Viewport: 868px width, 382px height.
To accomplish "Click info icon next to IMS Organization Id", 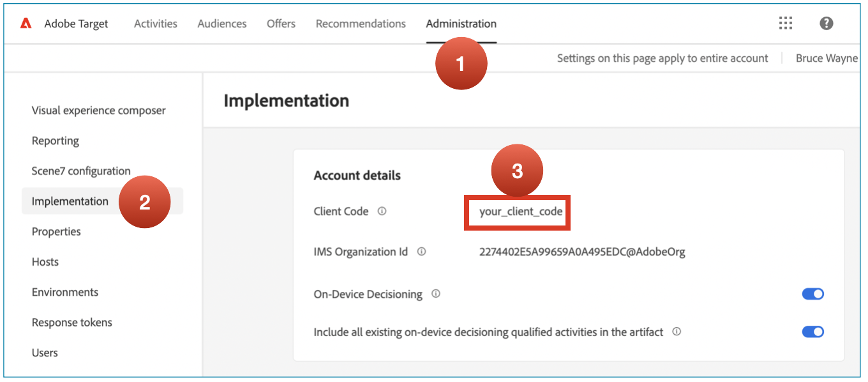I will pos(421,252).
